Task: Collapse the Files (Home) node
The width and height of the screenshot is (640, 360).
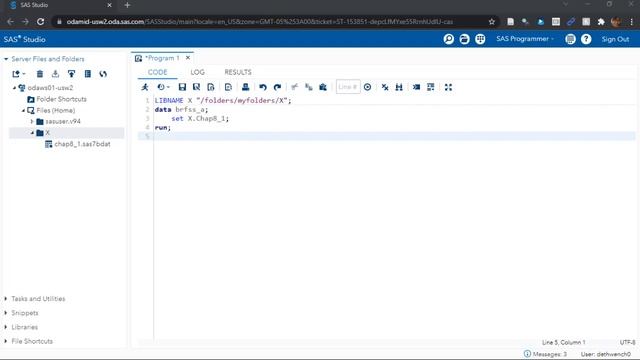Action: (23, 111)
